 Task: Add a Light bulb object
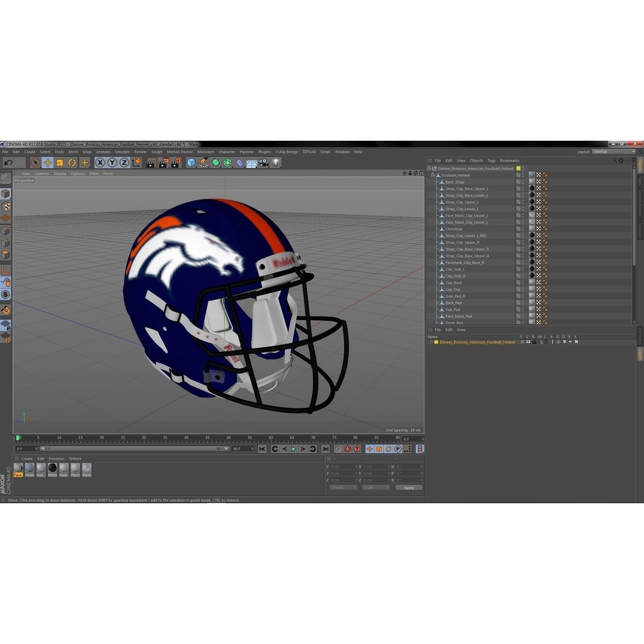[276, 163]
